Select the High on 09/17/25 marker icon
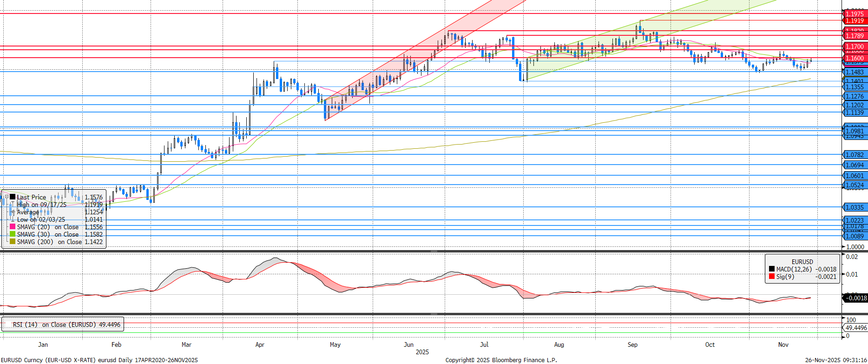 (13, 205)
